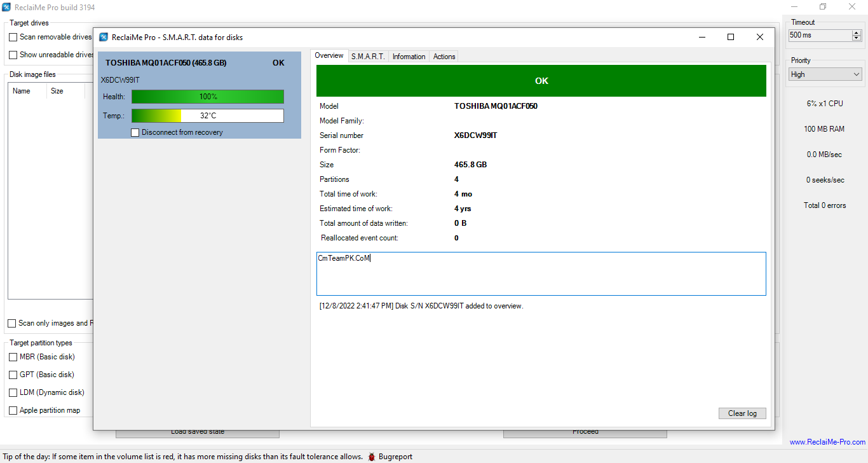The image size is (868, 463).
Task: Click the Form Factor label
Action: [x=340, y=150]
